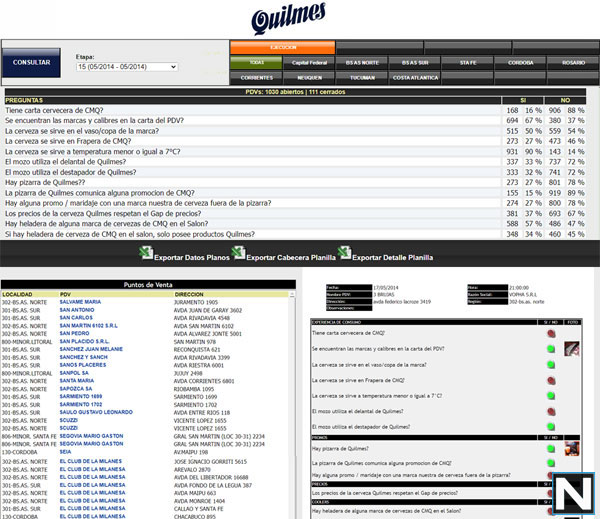600x519 pixels.
Task: Click address JURAMENTO 1905 in list
Action: [x=196, y=302]
